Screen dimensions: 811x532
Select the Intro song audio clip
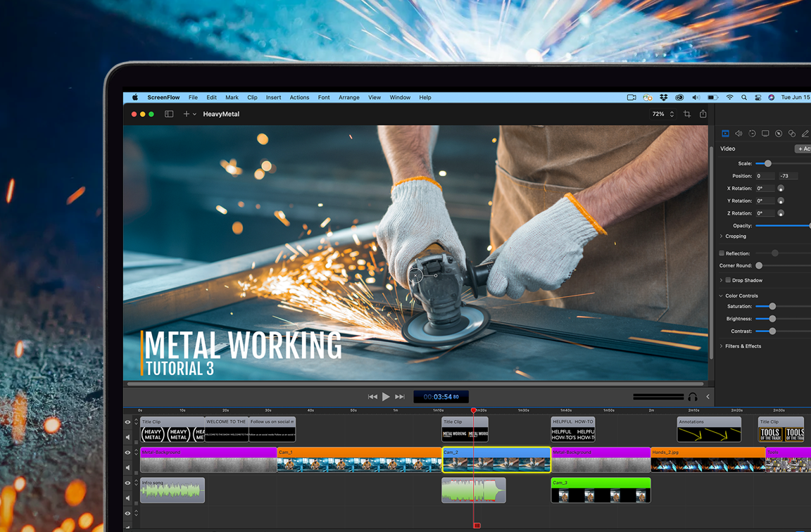coord(172,490)
